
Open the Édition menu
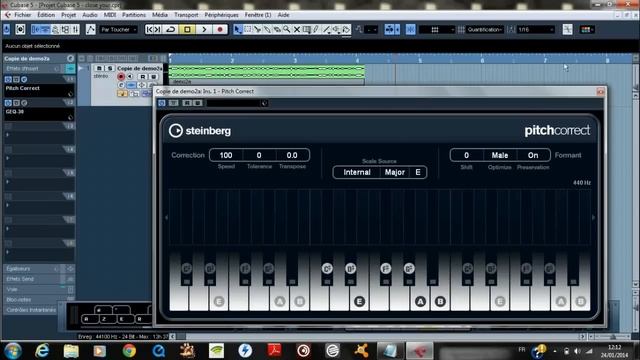(x=46, y=15)
